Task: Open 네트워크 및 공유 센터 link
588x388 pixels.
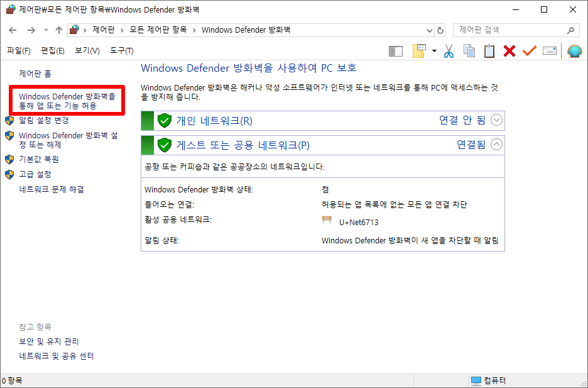Action: [57, 356]
